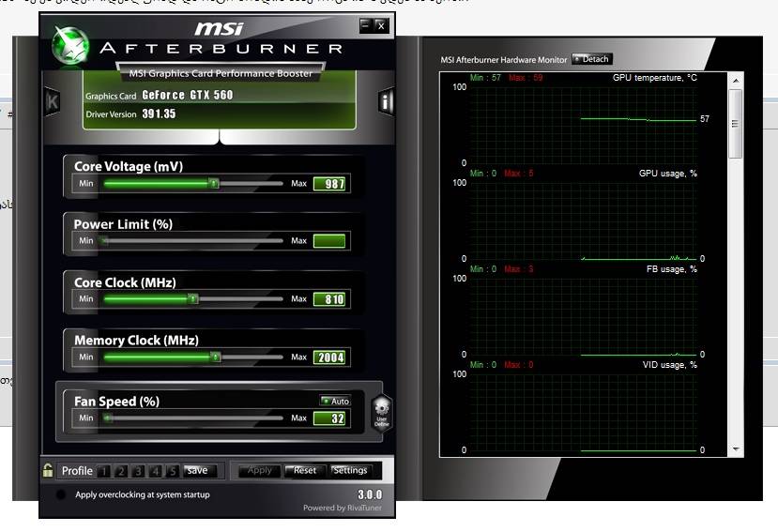Click the Fan Speed slider handle
The height and width of the screenshot is (532, 778).
(x=107, y=418)
